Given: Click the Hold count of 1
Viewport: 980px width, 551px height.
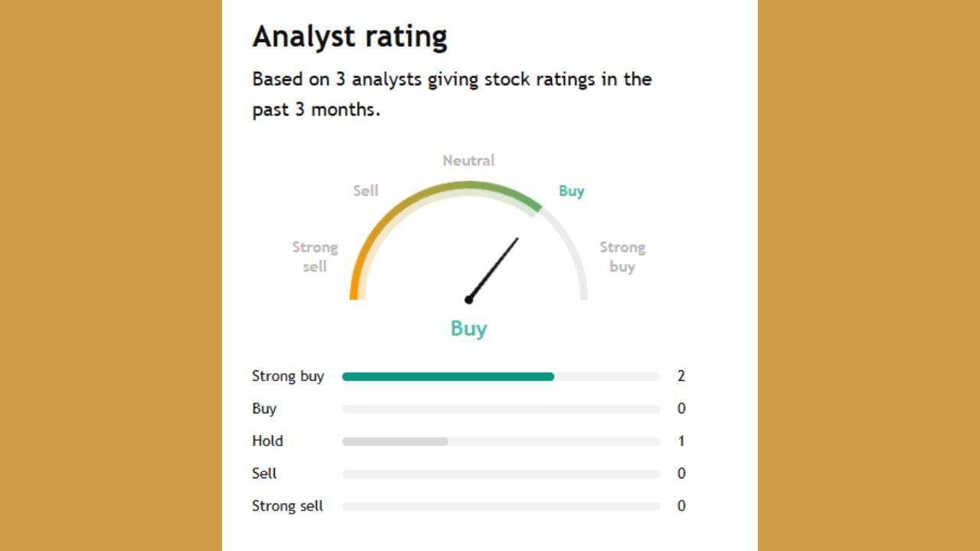Looking at the screenshot, I should 681,442.
